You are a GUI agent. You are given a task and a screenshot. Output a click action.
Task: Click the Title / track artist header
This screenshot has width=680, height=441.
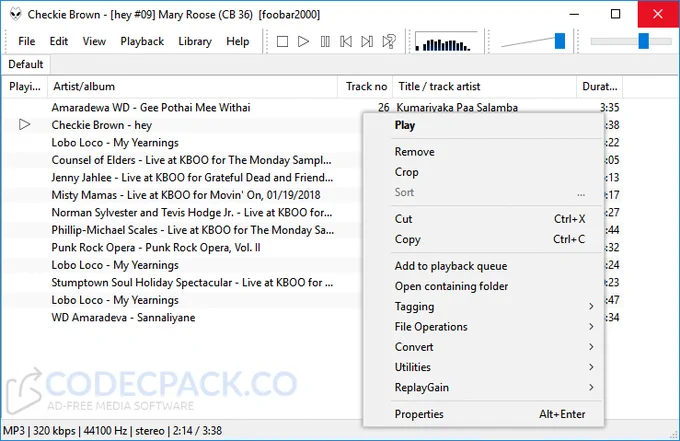[x=484, y=87]
